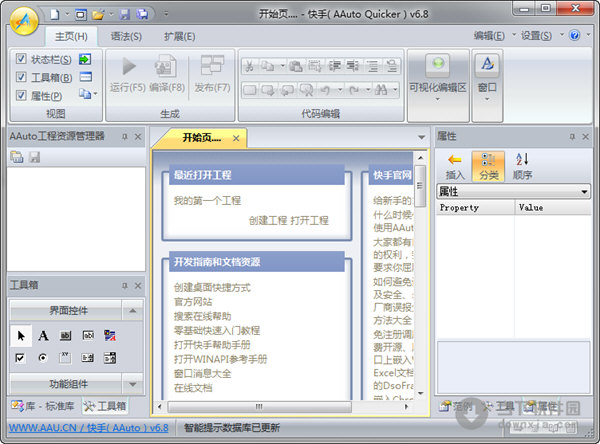Uncheck the 属性(P) checkbox

pos(21,95)
